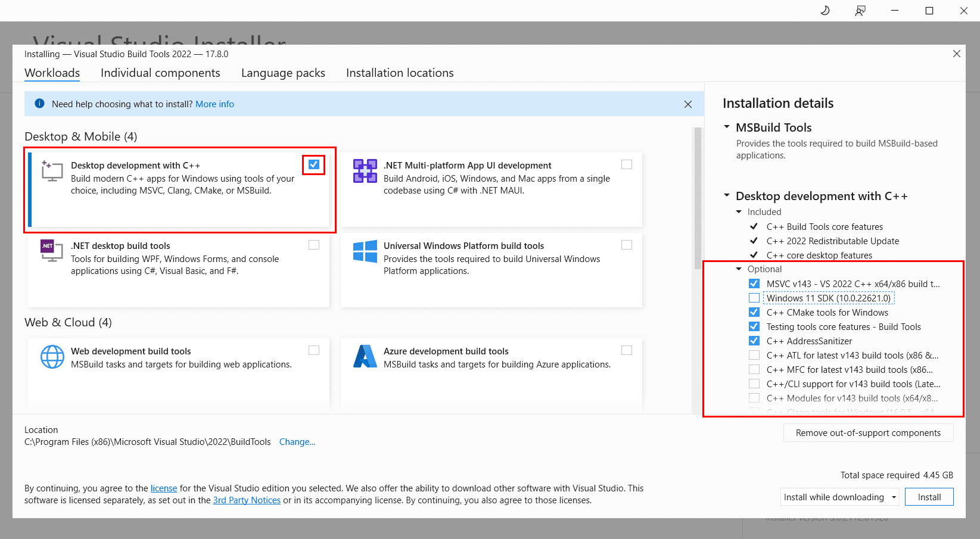This screenshot has height=539, width=980.
Task: Collapse the MSBuild Tools section
Action: pyautogui.click(x=727, y=127)
